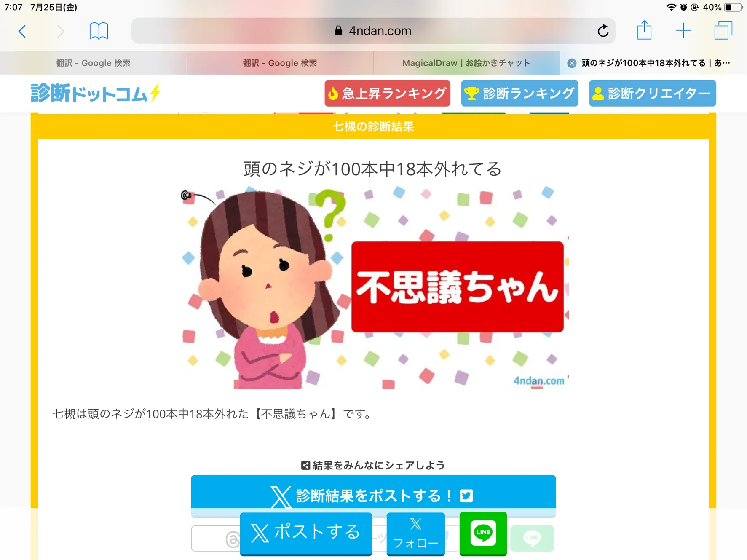Screen dimensions: 747x560
Task: Click the 診断ドットコム site logo
Action: (x=95, y=93)
